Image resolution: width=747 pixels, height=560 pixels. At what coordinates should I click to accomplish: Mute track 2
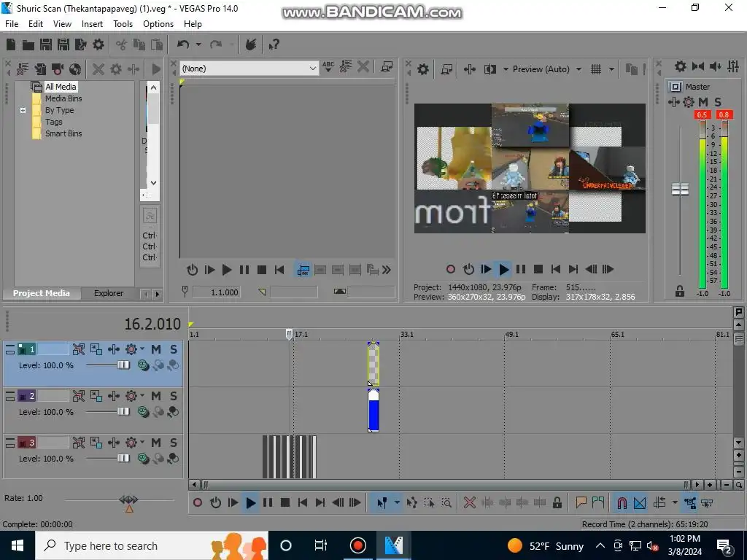[156, 396]
